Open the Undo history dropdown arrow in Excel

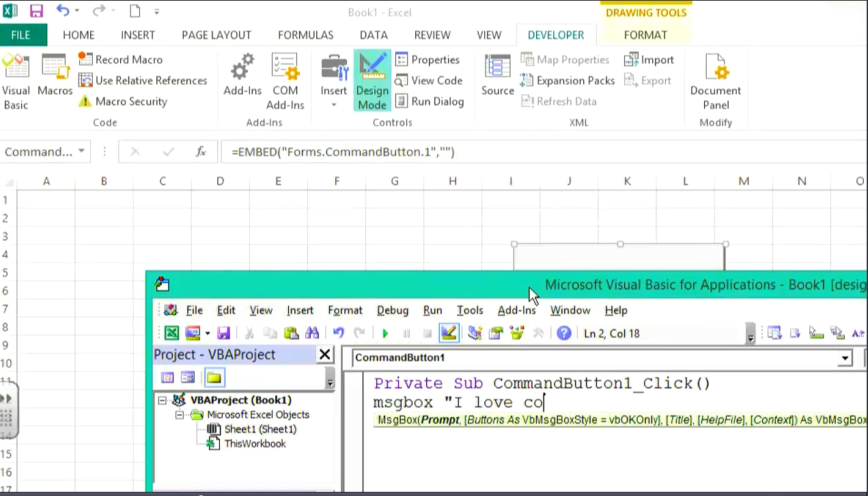(x=76, y=11)
